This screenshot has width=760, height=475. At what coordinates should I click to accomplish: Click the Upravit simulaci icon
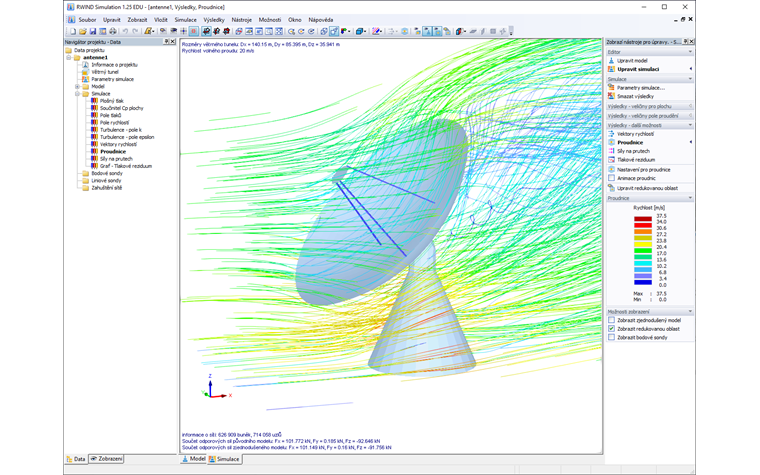(611, 69)
